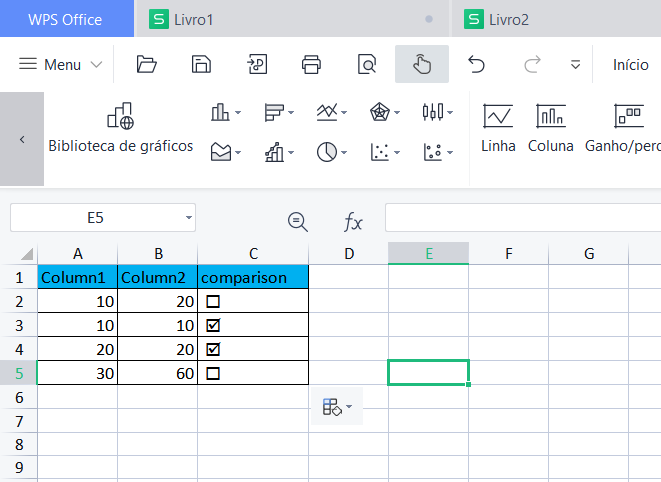This screenshot has width=661, height=482.
Task: Select the Column2 header cell
Action: click(157, 277)
